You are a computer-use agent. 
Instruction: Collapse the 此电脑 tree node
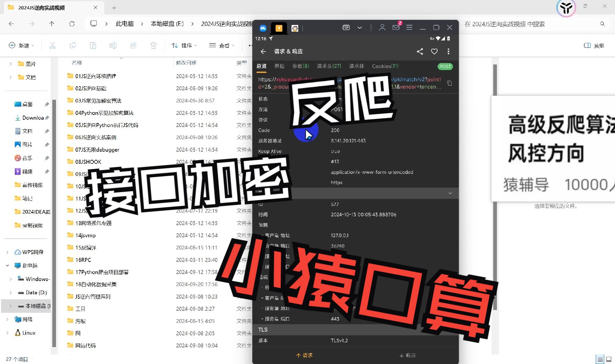7,266
